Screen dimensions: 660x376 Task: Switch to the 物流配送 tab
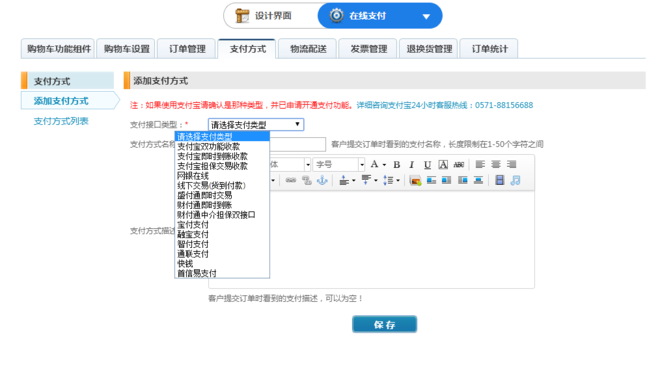click(308, 49)
